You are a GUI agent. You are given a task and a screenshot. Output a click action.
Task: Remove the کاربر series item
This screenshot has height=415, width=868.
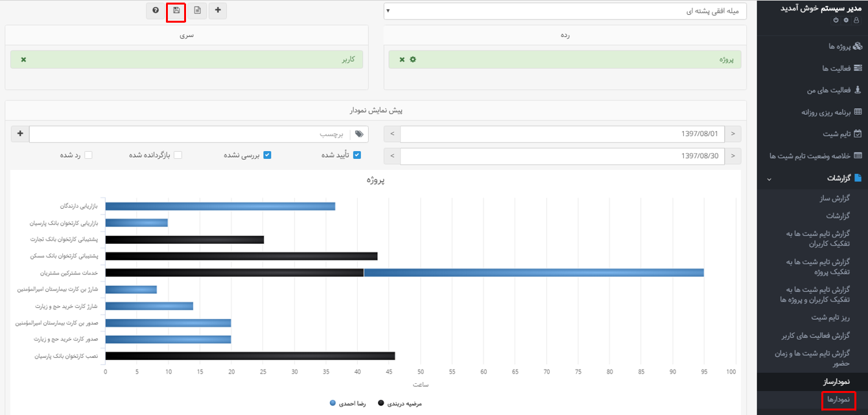[x=24, y=60]
